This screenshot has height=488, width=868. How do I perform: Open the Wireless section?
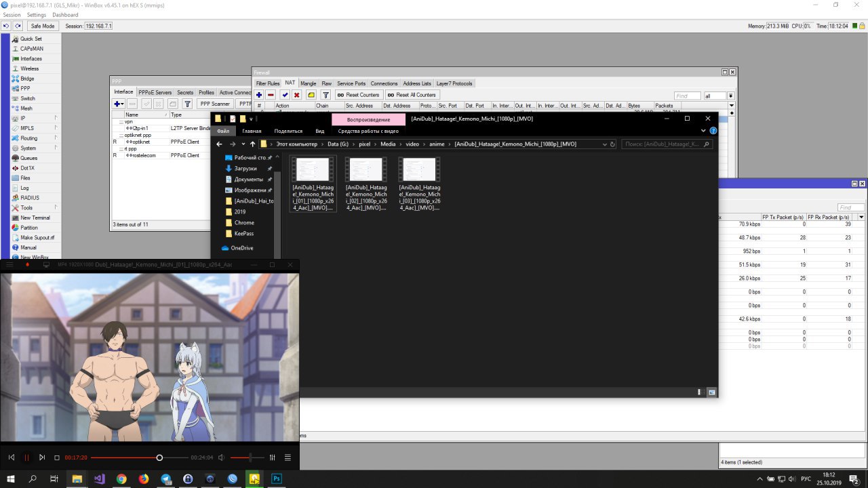[29, 68]
